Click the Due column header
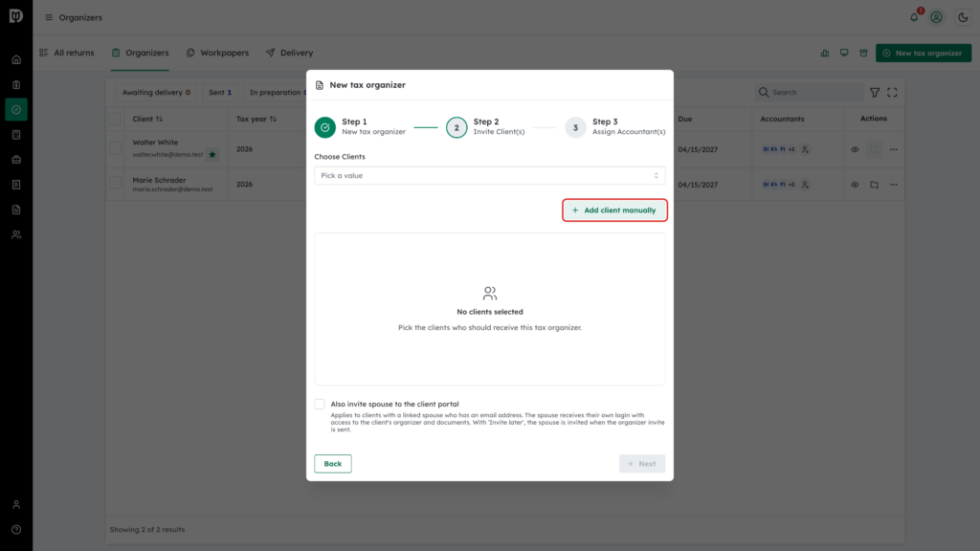This screenshot has width=980, height=551. 685,119
